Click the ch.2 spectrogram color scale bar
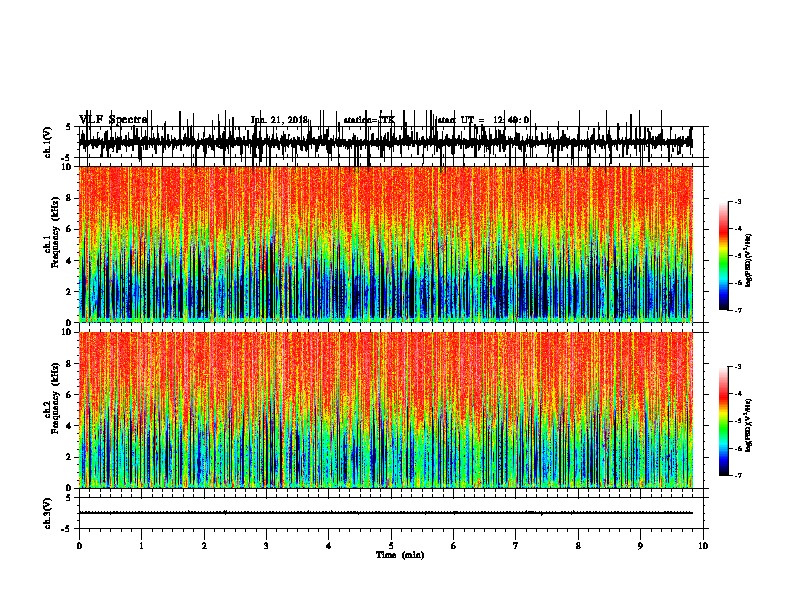This screenshot has width=792, height=612. tap(724, 421)
